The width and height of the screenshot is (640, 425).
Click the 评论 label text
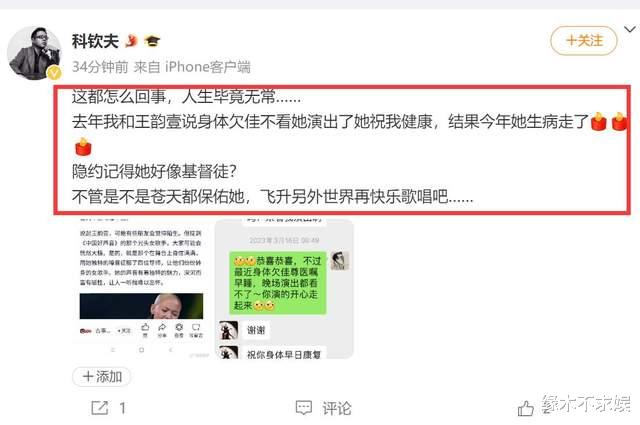(337, 408)
